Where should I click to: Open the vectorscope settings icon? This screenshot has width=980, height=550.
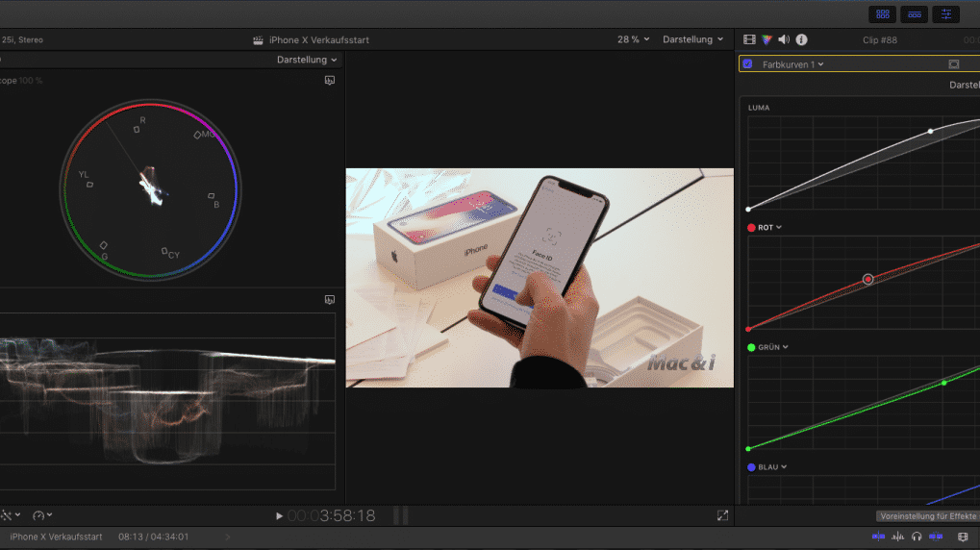pyautogui.click(x=329, y=80)
